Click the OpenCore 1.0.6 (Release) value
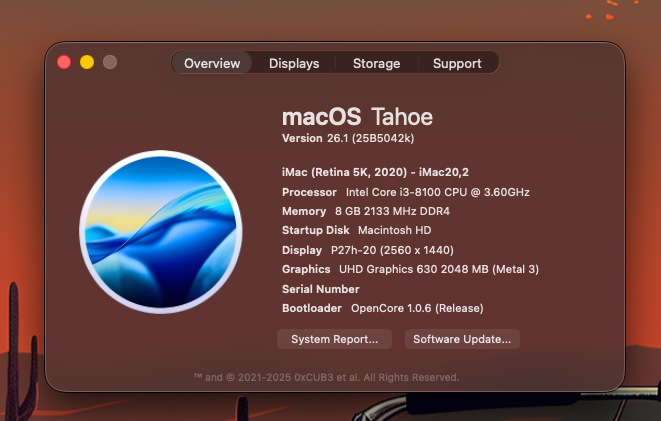 coord(417,308)
